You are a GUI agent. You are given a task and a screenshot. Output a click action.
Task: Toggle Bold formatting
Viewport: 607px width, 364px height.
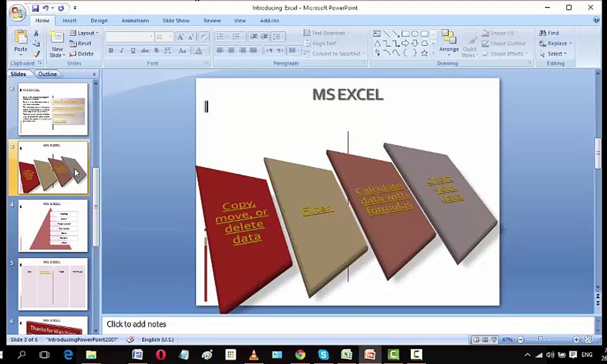(111, 51)
